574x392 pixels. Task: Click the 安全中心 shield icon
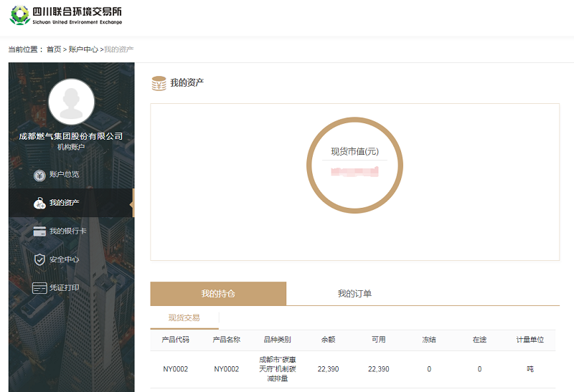39,259
